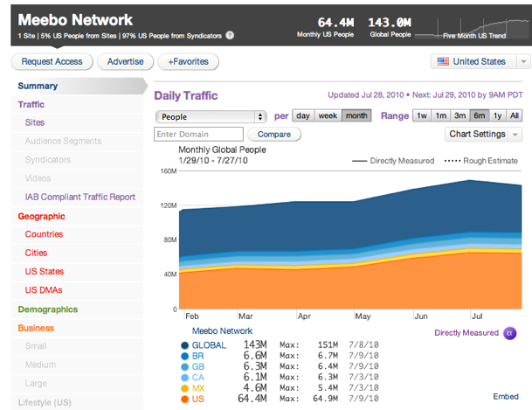The height and width of the screenshot is (410, 532).
Task: Click the MX legend label
Action: click(x=198, y=388)
